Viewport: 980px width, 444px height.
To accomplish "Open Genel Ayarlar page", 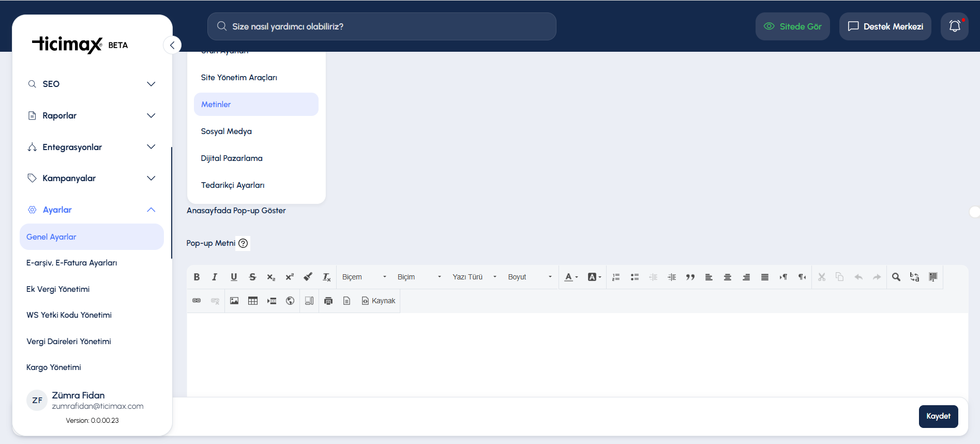I will click(92, 237).
